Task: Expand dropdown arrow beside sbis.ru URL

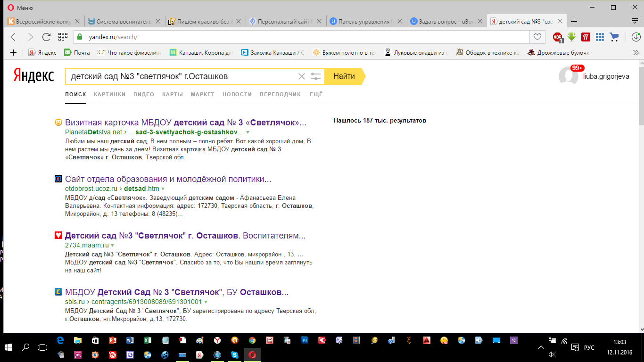Action: (206, 302)
